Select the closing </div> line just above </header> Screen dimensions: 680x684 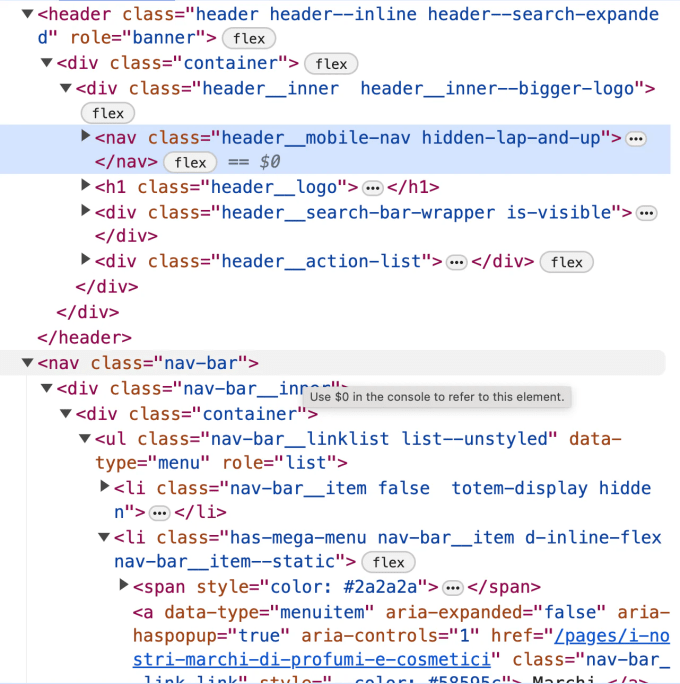point(88,312)
